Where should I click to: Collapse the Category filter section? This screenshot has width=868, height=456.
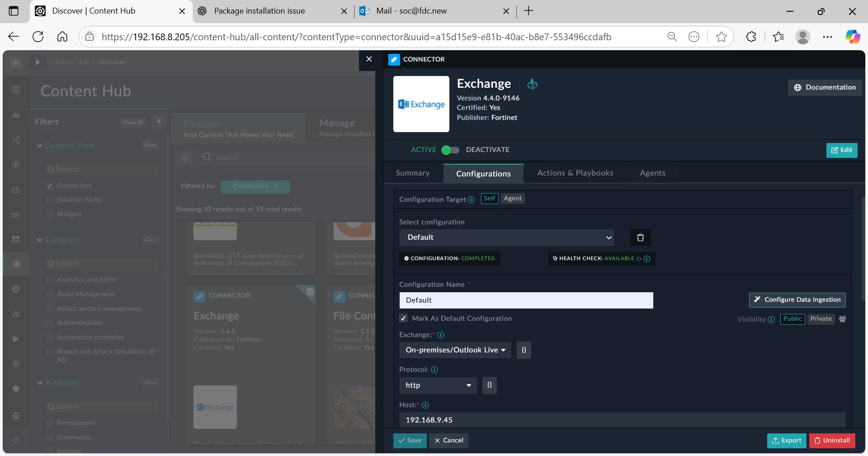pyautogui.click(x=40, y=240)
